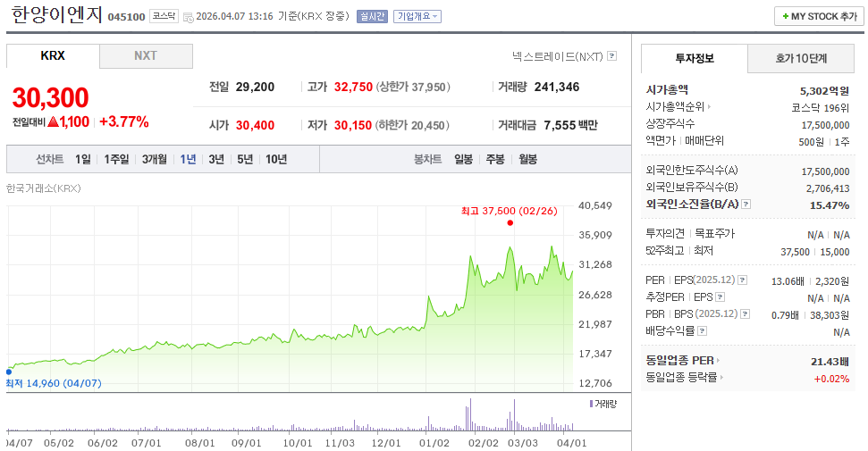Click the 상한가 37,950 text
This screenshot has height=451, width=868.
(413, 87)
